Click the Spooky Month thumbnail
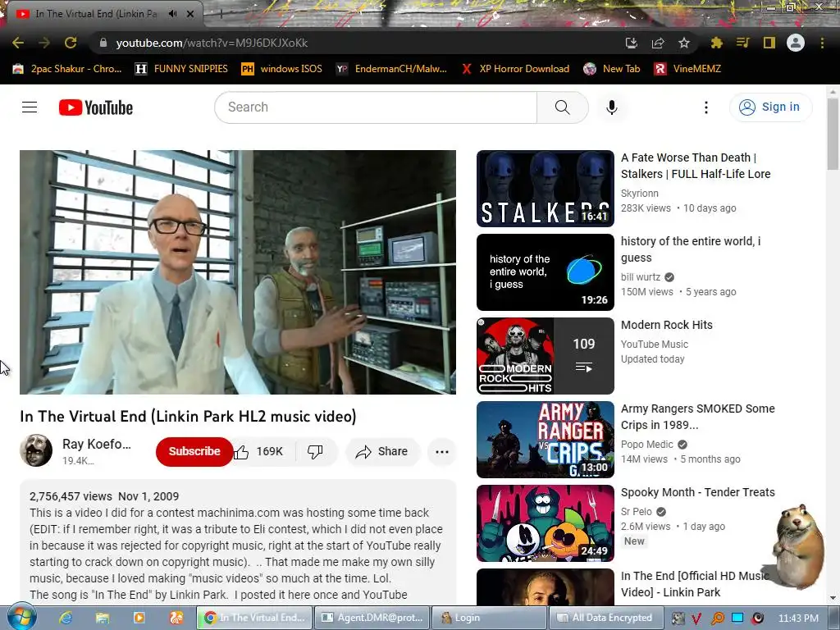The image size is (840, 630). (x=546, y=523)
